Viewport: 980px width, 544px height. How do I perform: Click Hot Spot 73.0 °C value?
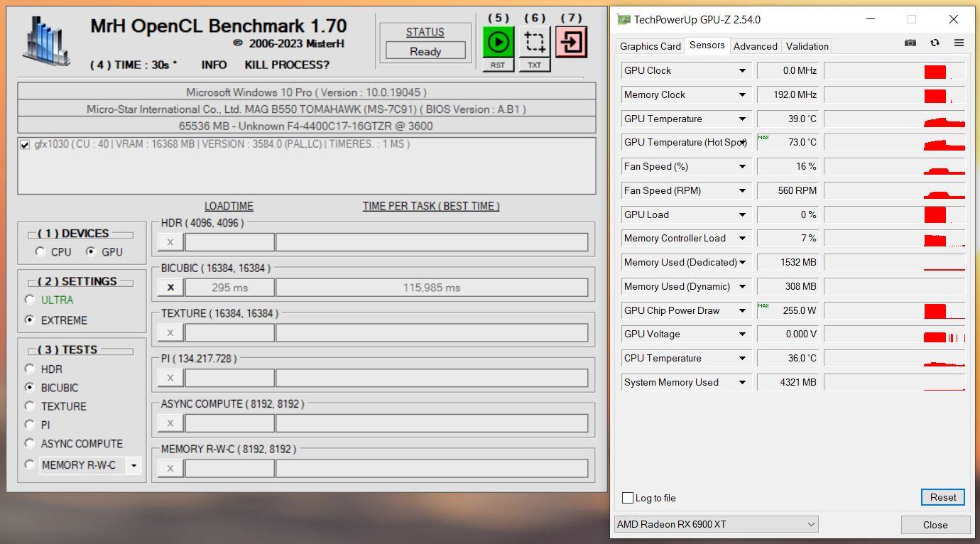point(788,142)
